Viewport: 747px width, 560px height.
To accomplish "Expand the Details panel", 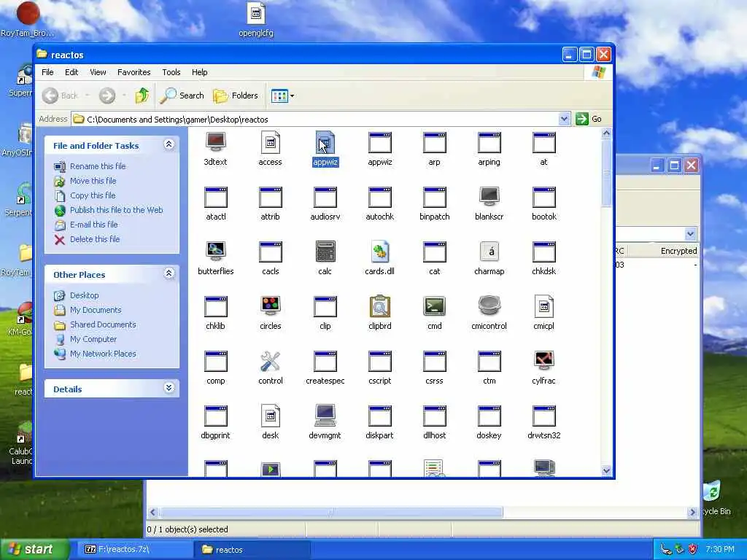I will coord(169,388).
